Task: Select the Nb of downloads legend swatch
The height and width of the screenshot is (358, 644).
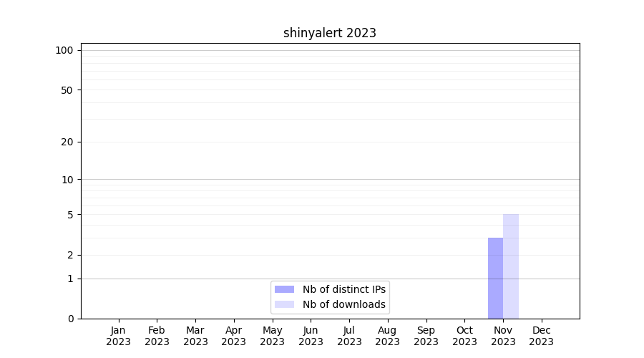Action: [x=284, y=304]
